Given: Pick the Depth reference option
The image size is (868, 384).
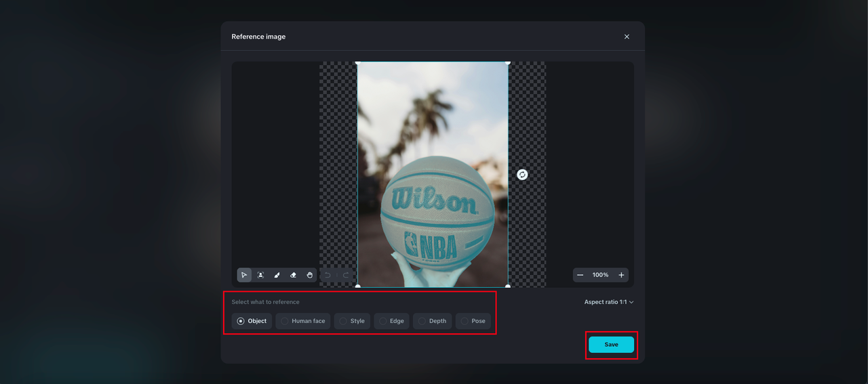Looking at the screenshot, I should point(432,321).
